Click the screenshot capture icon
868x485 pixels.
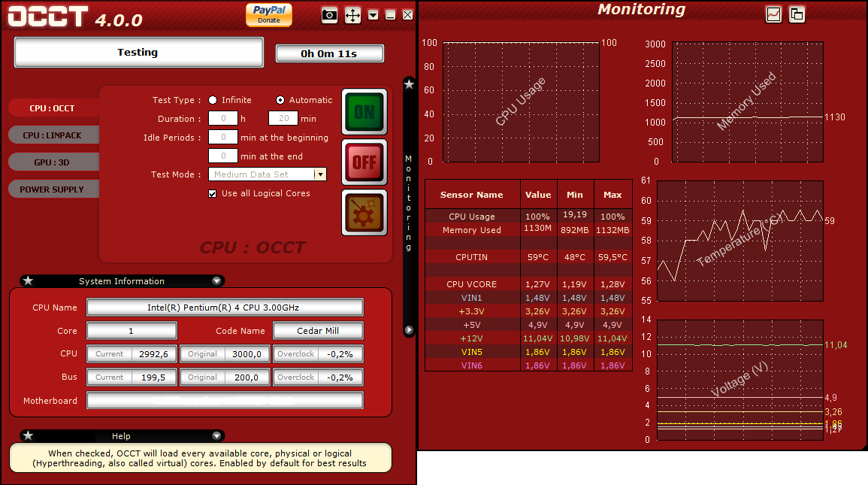pyautogui.click(x=329, y=15)
